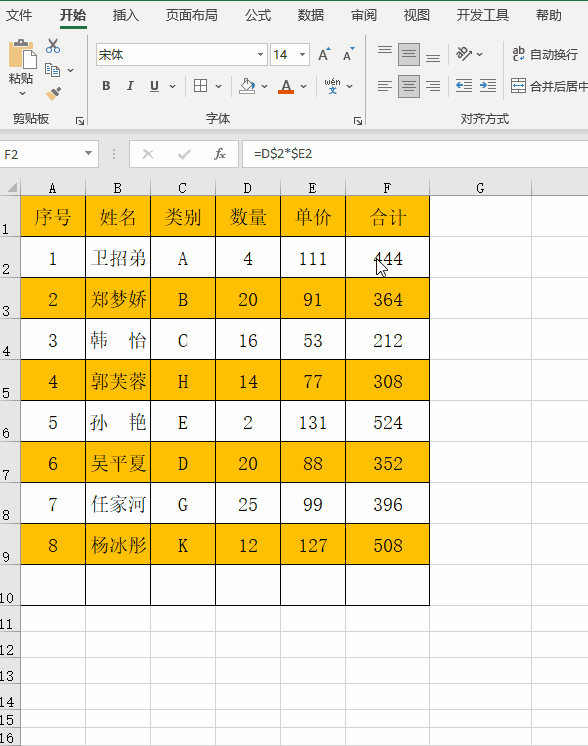Open the font size 14 dropdown

[302, 54]
